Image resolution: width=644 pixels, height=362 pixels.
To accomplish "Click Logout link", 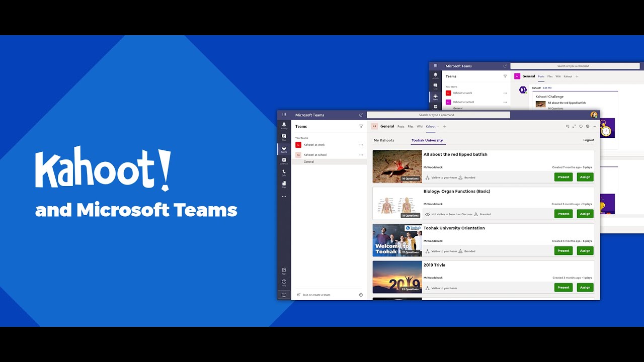I will (x=589, y=140).
